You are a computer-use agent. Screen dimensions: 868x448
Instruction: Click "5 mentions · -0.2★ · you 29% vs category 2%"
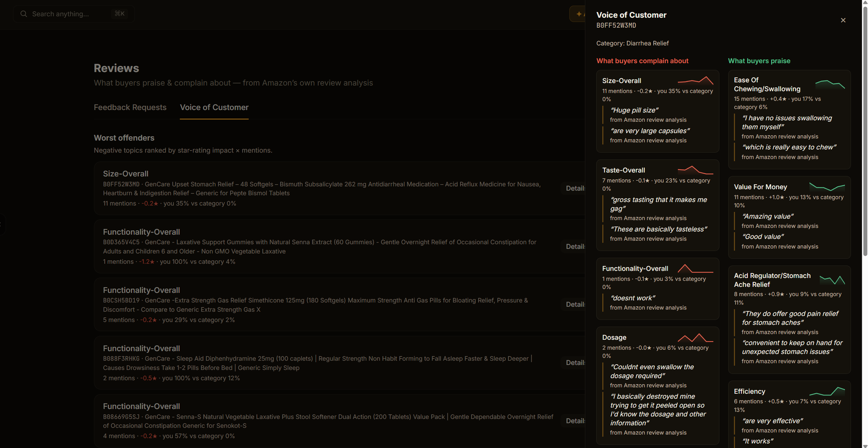[x=169, y=320]
